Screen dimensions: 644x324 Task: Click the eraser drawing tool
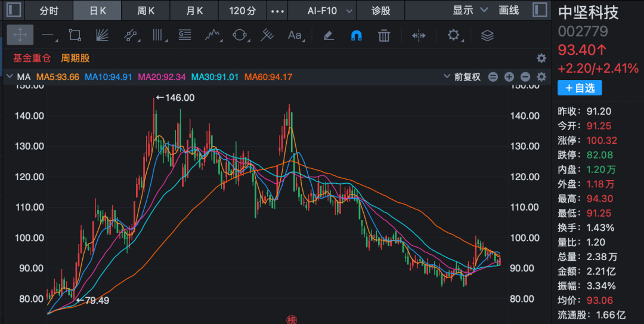point(329,35)
